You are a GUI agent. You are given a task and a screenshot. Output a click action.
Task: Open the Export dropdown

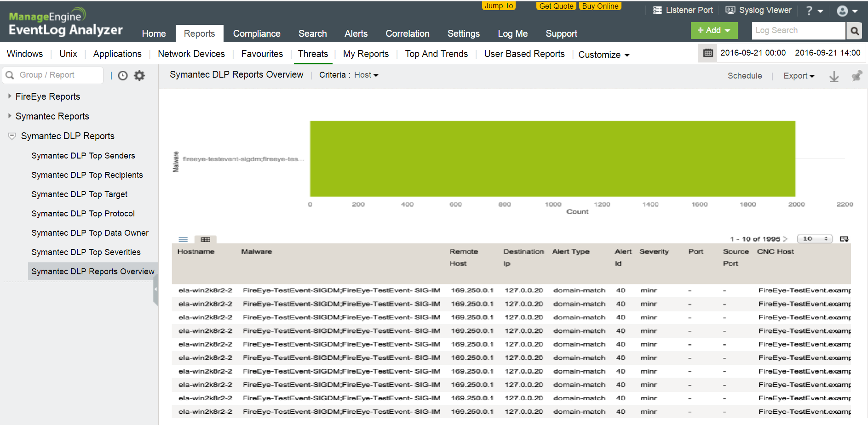click(799, 76)
